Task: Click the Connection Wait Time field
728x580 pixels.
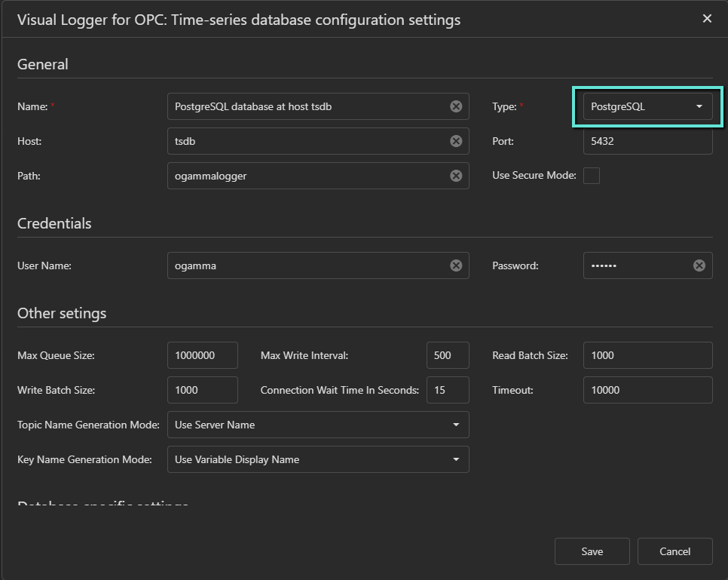Action: coord(447,390)
